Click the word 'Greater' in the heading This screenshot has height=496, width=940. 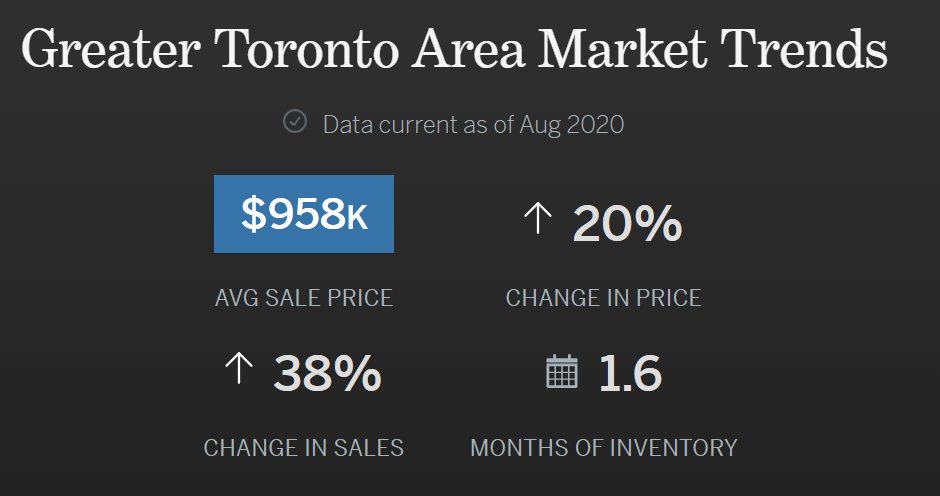click(111, 49)
